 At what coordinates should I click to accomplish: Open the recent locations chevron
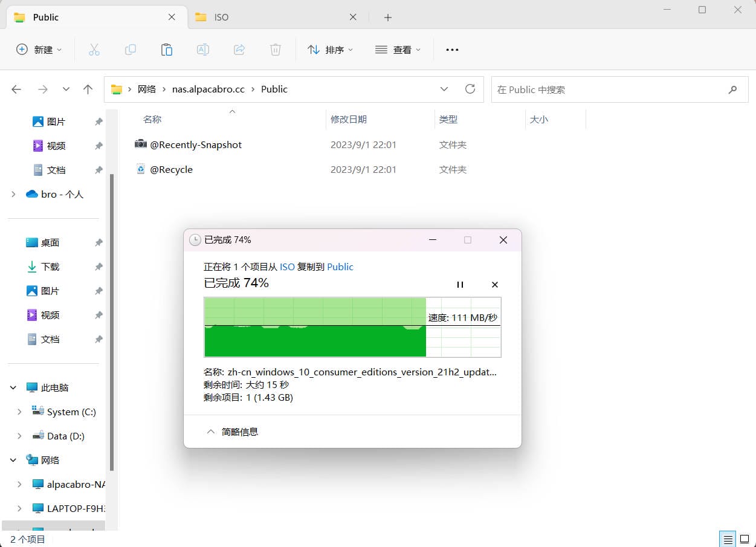pos(66,89)
